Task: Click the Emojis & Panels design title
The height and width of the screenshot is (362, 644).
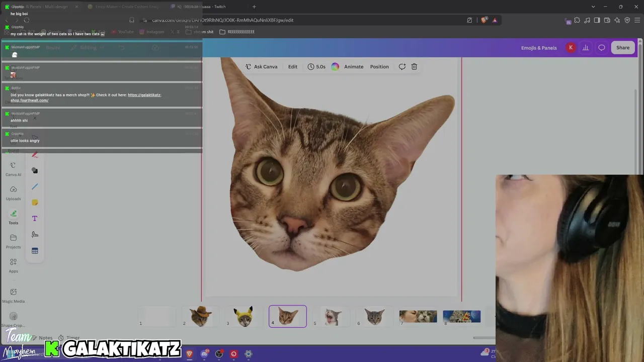Action: pos(539,48)
